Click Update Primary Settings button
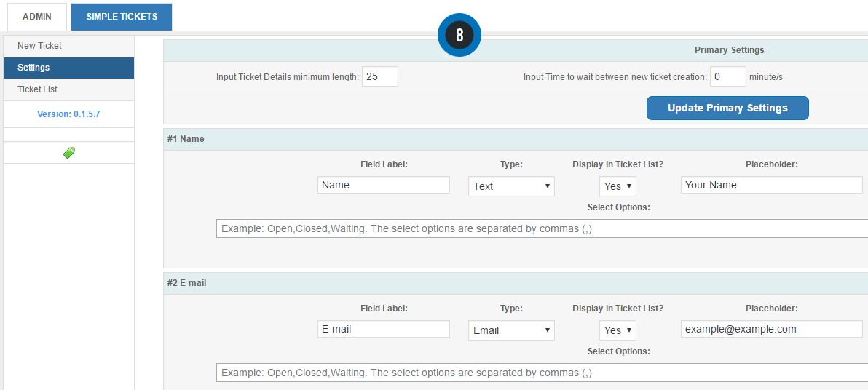Viewport: 868px width, 390px height. tap(727, 108)
